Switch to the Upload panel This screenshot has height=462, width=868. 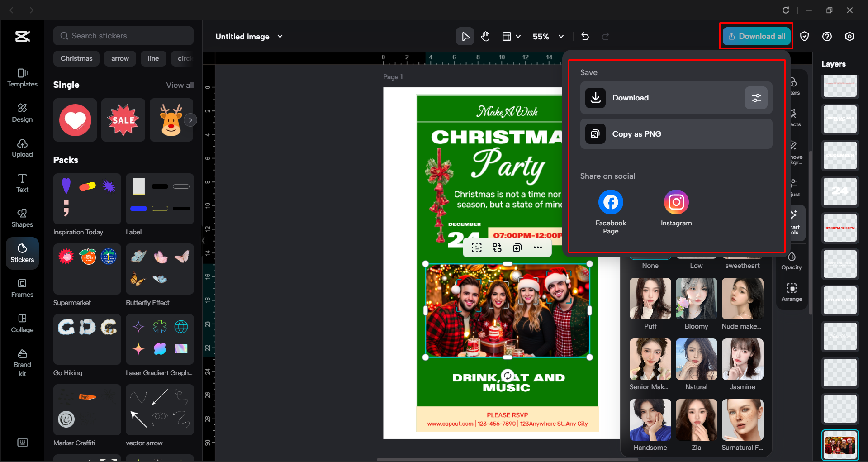pos(22,148)
